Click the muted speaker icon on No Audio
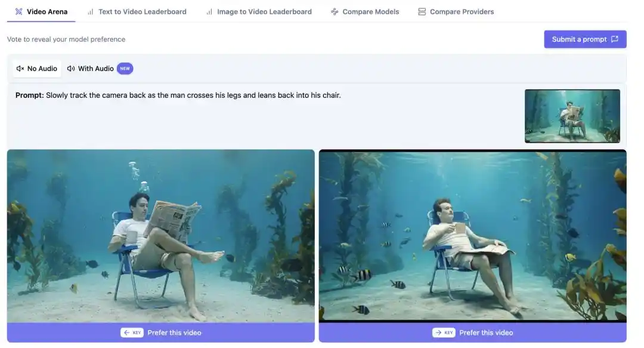 20,68
